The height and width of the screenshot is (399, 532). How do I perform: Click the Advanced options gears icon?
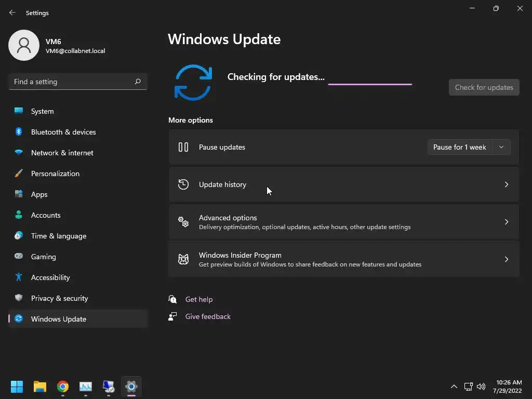click(x=183, y=221)
